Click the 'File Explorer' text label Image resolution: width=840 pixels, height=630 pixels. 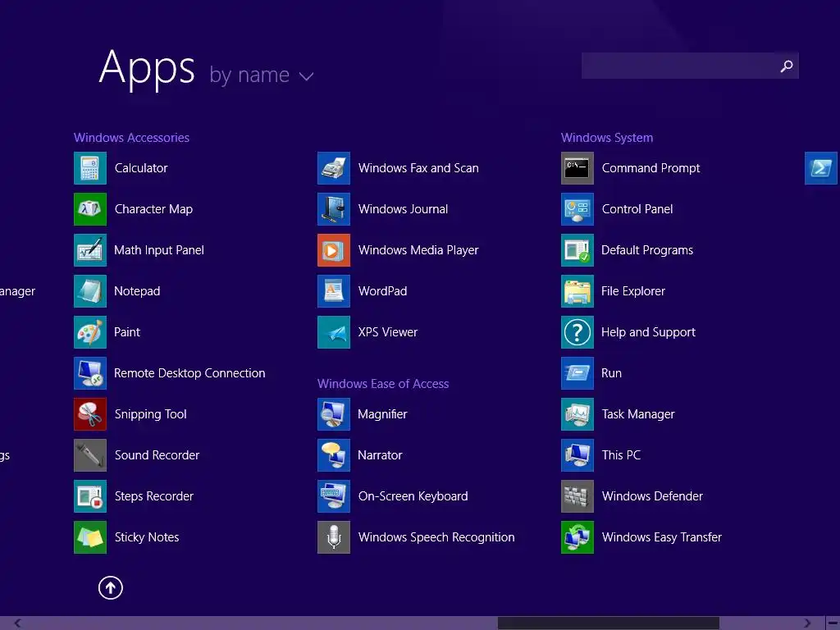tap(633, 291)
